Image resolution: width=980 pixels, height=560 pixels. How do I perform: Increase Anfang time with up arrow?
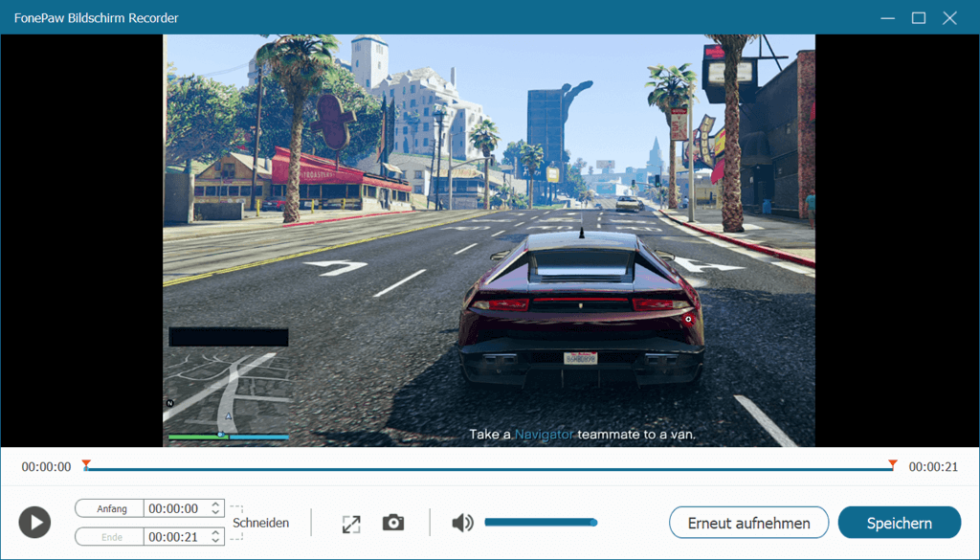pyautogui.click(x=215, y=504)
